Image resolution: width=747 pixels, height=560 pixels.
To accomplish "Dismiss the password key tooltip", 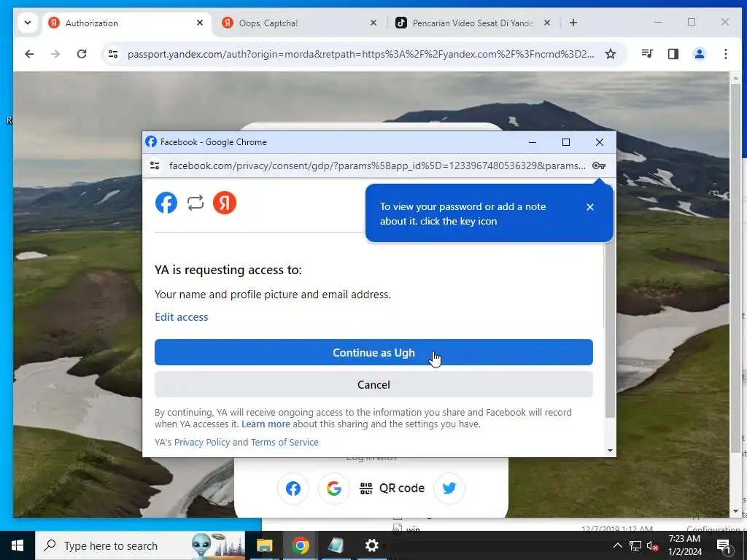I will 589,206.
